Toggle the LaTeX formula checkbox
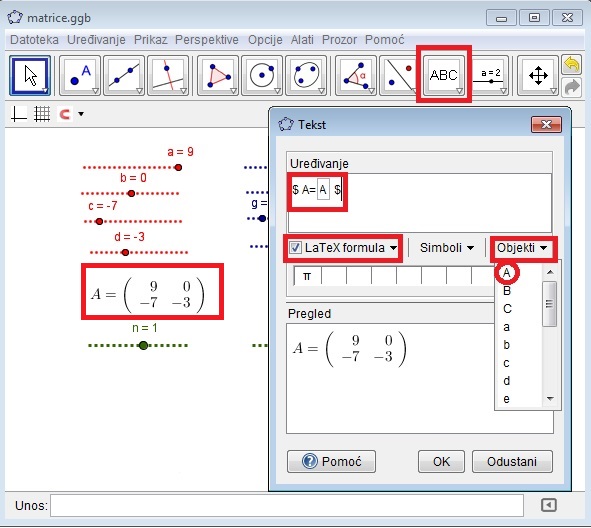 coord(295,248)
